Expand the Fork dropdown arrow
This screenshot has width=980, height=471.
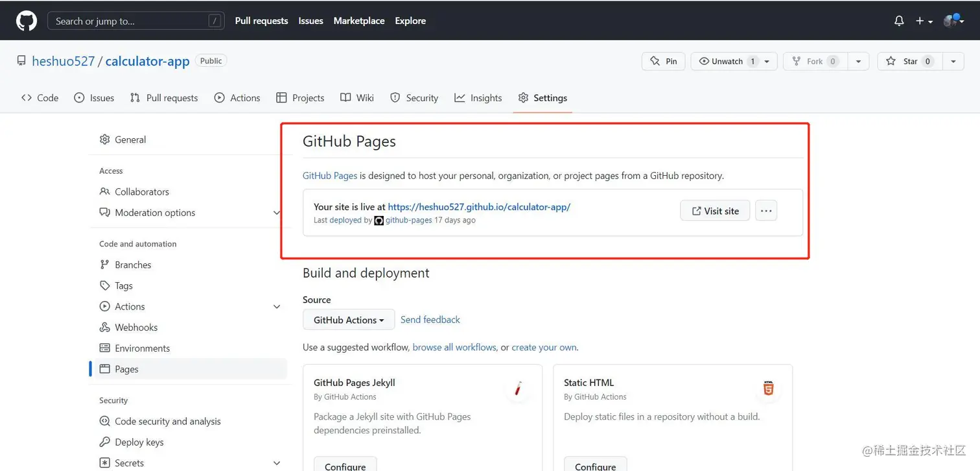pos(858,61)
